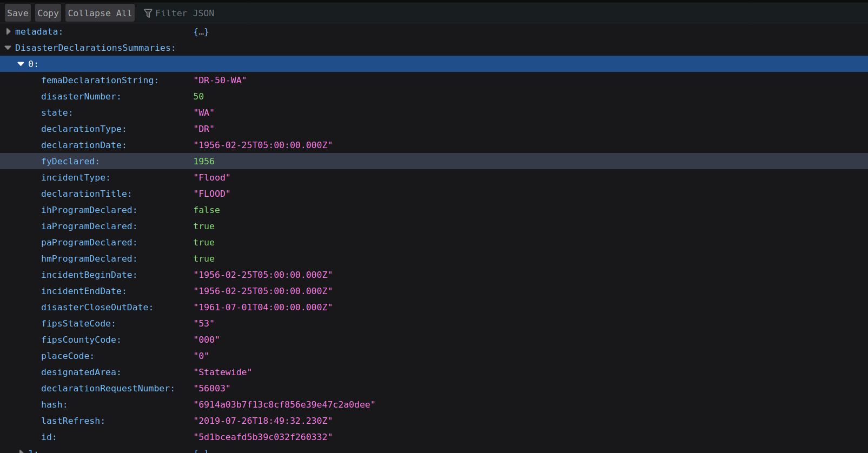The image size is (868, 453).
Task: Select the id value "5d1bceafd5b39c032f260332"
Action: pos(263,437)
